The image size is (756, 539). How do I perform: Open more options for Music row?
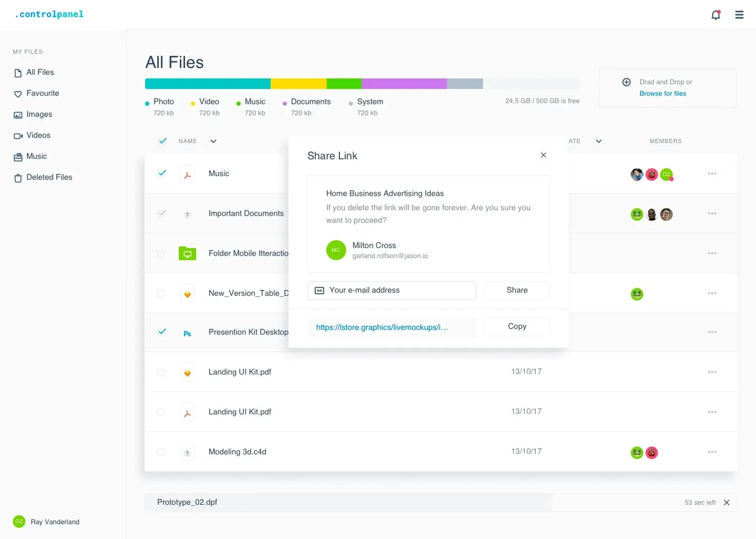tap(712, 173)
